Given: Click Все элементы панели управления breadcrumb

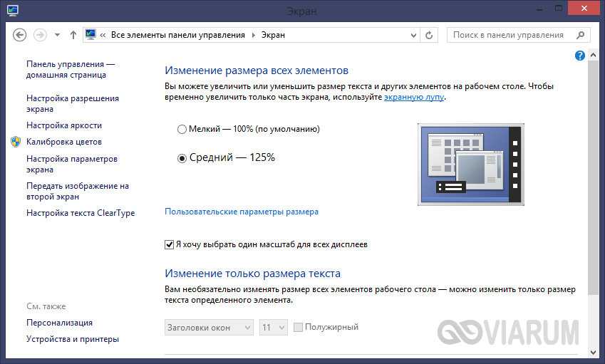Looking at the screenshot, I should coord(178,35).
